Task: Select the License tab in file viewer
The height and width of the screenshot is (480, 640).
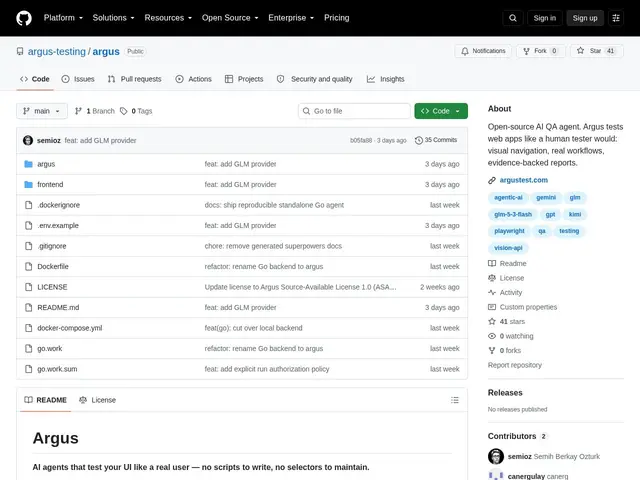Action: [98, 400]
